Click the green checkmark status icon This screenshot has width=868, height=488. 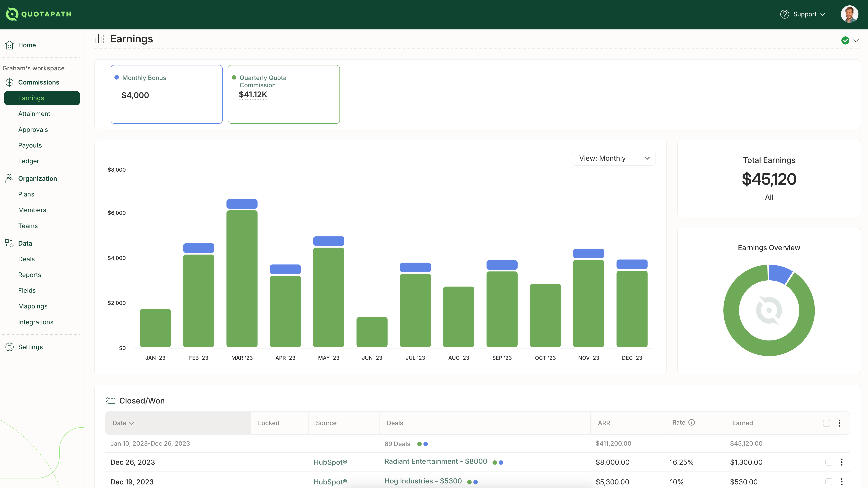tap(846, 40)
